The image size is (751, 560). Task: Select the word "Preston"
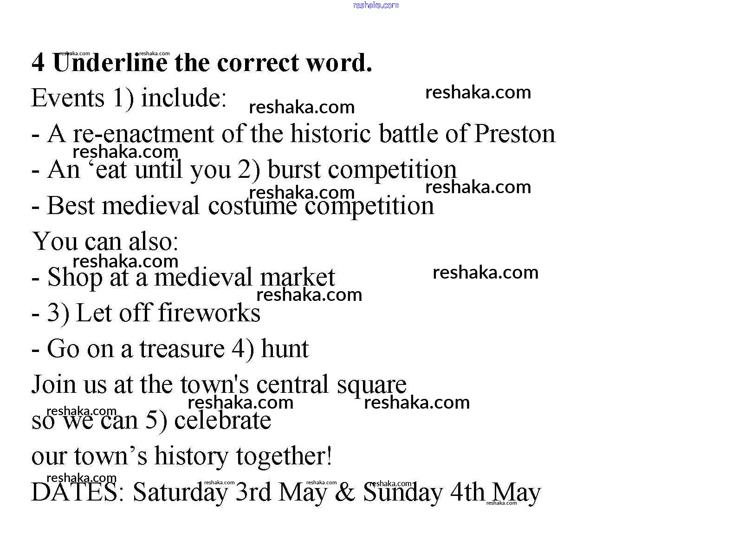[514, 134]
